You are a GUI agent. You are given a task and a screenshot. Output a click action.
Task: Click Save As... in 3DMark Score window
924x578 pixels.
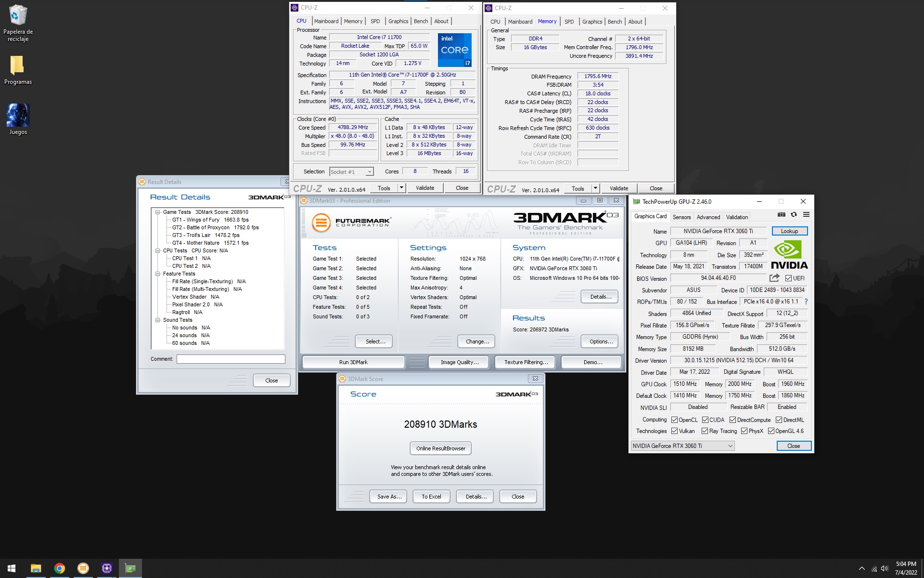tap(389, 497)
